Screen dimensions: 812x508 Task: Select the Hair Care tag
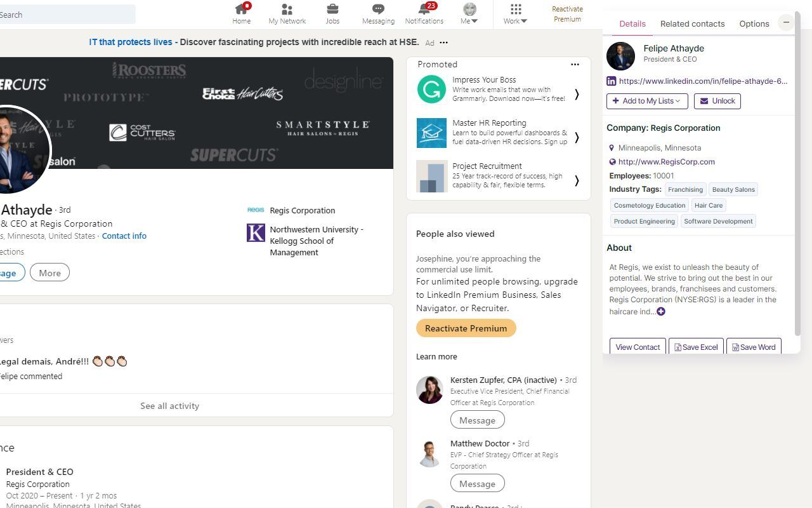pyautogui.click(x=709, y=205)
